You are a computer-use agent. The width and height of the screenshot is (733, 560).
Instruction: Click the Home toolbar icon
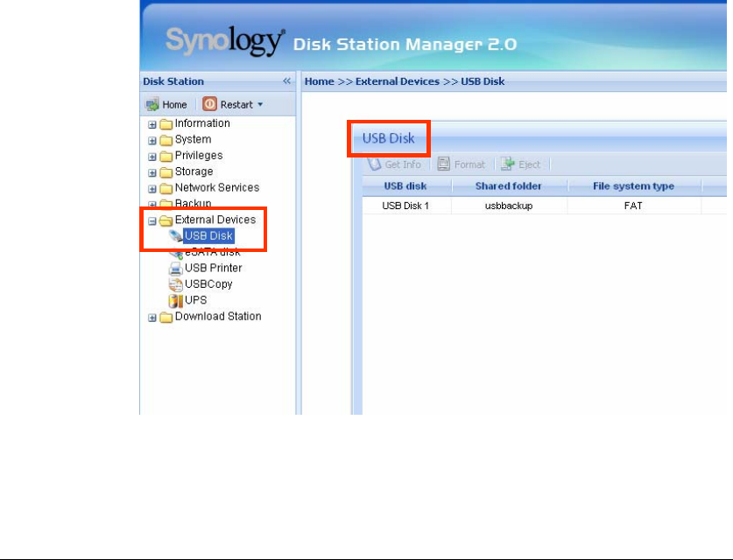pyautogui.click(x=152, y=104)
